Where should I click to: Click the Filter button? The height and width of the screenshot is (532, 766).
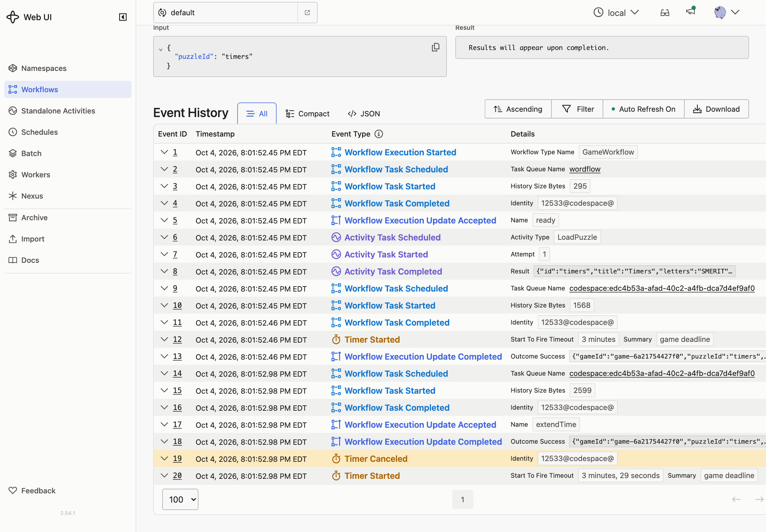(x=577, y=109)
